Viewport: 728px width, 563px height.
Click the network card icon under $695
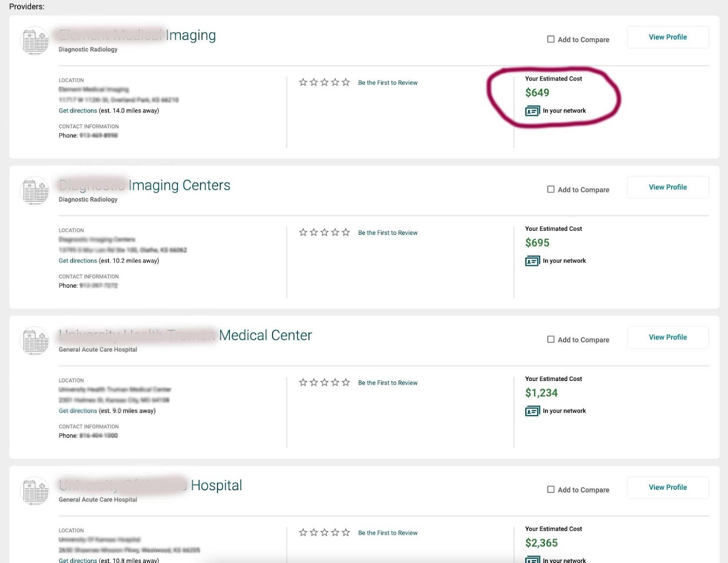(532, 261)
